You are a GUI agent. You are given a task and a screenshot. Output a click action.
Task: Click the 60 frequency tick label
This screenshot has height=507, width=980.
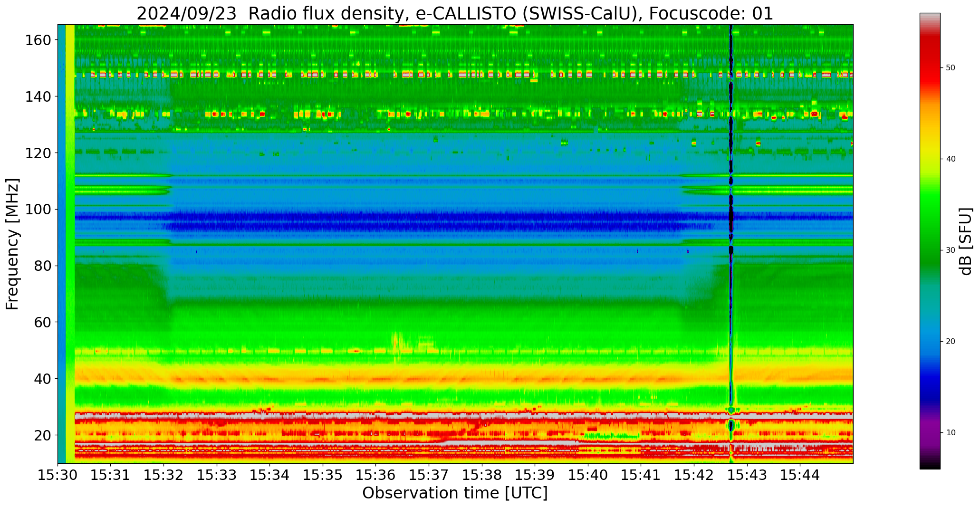pyautogui.click(x=42, y=322)
